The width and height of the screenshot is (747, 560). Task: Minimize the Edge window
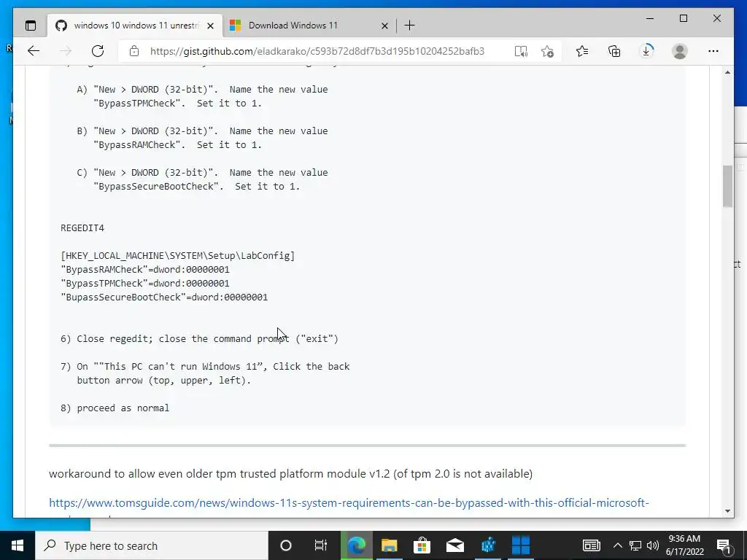[650, 18]
